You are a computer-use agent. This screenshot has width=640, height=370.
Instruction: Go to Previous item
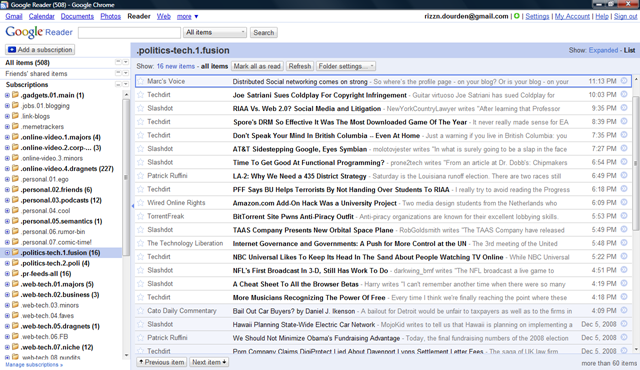(161, 362)
